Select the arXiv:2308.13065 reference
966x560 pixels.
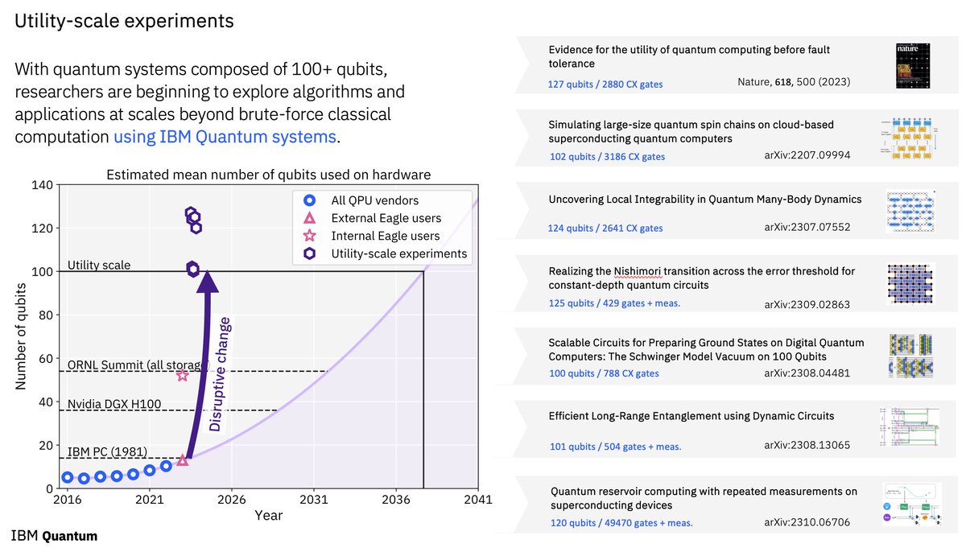807,445
